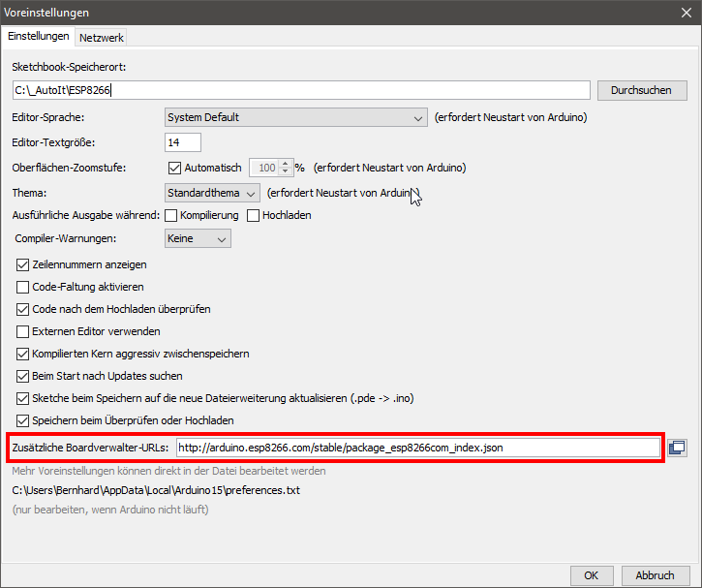The width and height of the screenshot is (702, 588).
Task: Confirm settings with the OK button
Action: click(591, 574)
